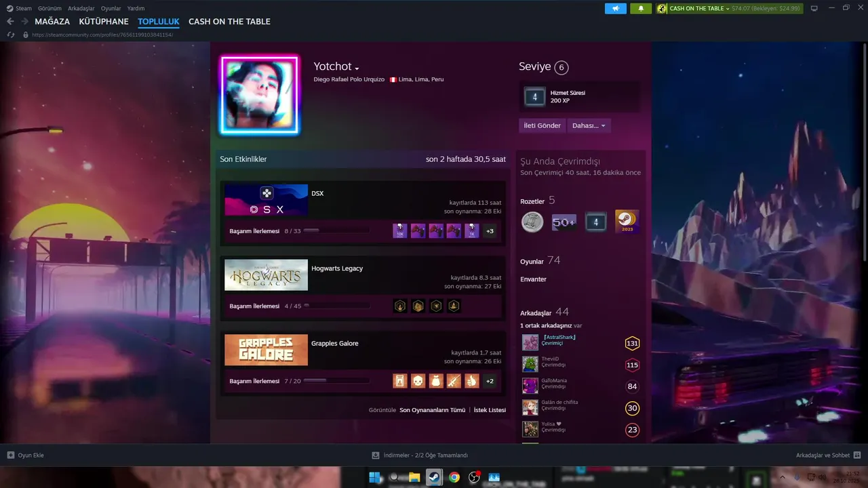Image resolution: width=868 pixels, height=488 pixels.
Task: Click the Windows Start button
Action: pyautogui.click(x=374, y=477)
